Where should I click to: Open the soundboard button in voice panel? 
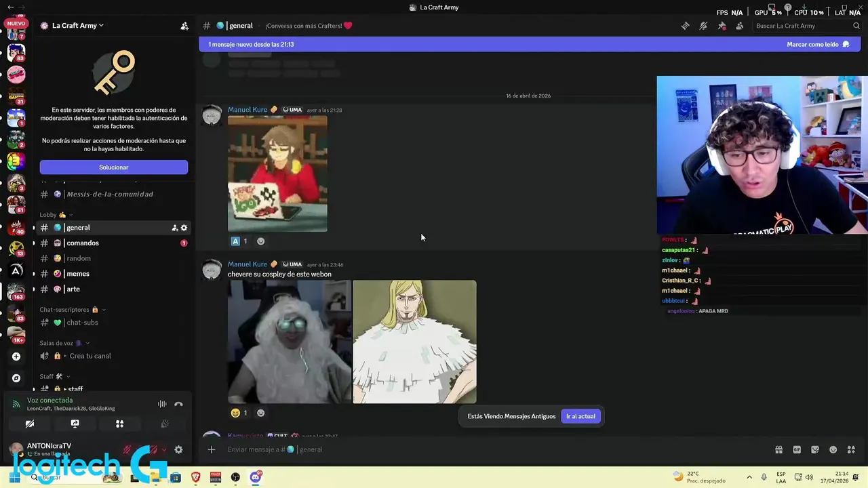164,424
